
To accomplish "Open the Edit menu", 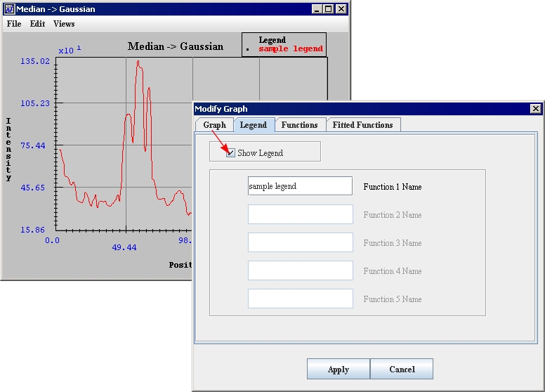I will tap(37, 24).
